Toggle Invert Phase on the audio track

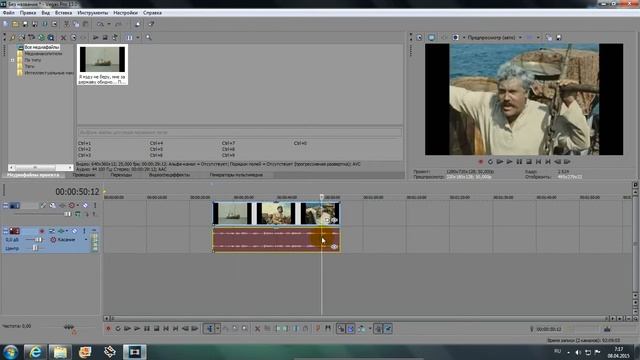52,231
